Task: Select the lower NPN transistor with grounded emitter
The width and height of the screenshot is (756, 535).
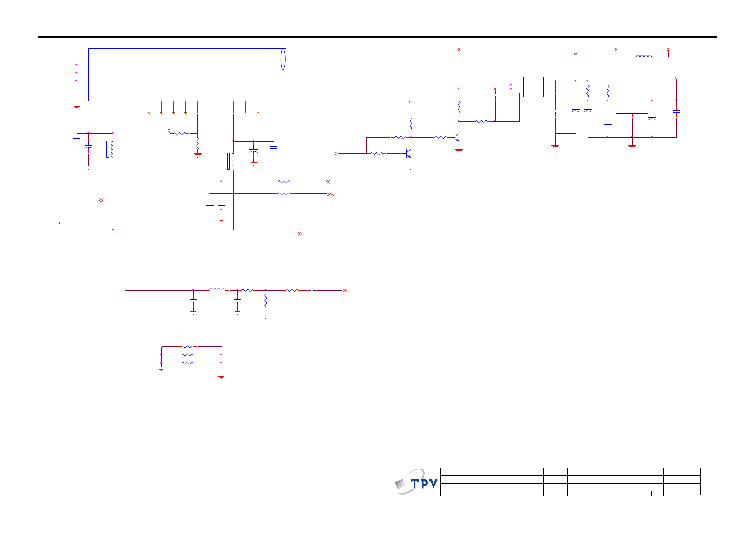Action: point(408,154)
